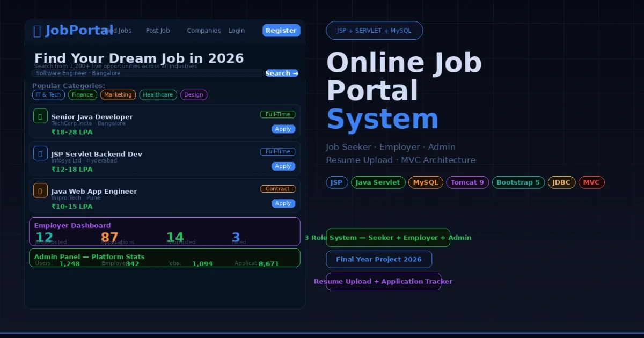Image resolution: width=644 pixels, height=338 pixels.
Task: Click the Tomcat 9 tech badge
Action: tap(467, 182)
